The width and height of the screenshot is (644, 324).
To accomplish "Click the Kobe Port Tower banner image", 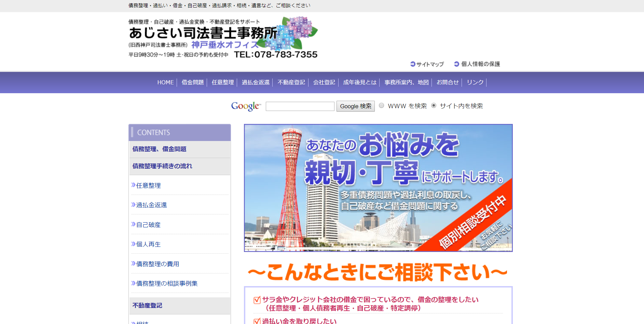I will [x=378, y=188].
